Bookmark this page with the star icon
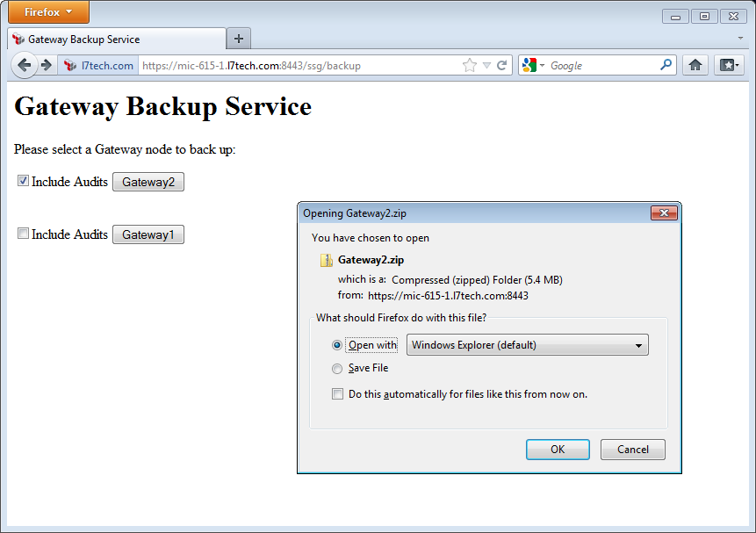Image resolution: width=756 pixels, height=533 pixels. pyautogui.click(x=469, y=65)
